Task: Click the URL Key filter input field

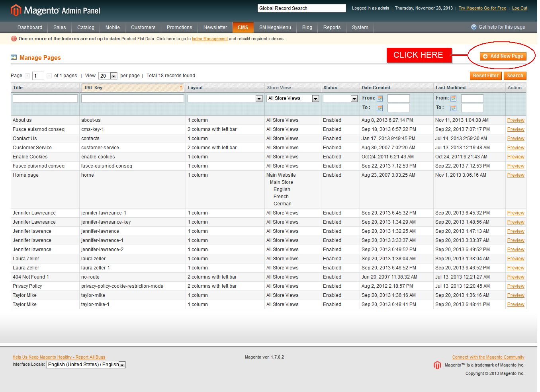Action: (x=133, y=98)
